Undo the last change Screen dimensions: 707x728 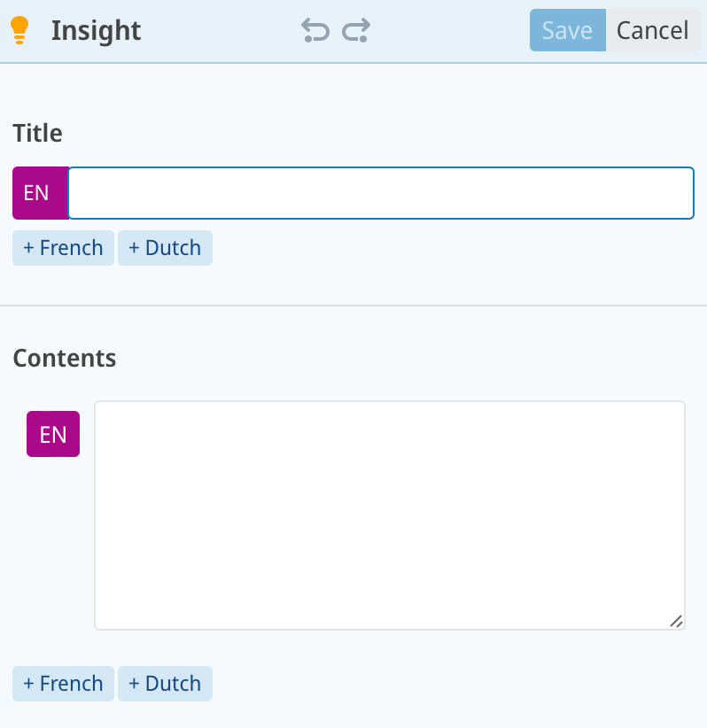tap(315, 31)
